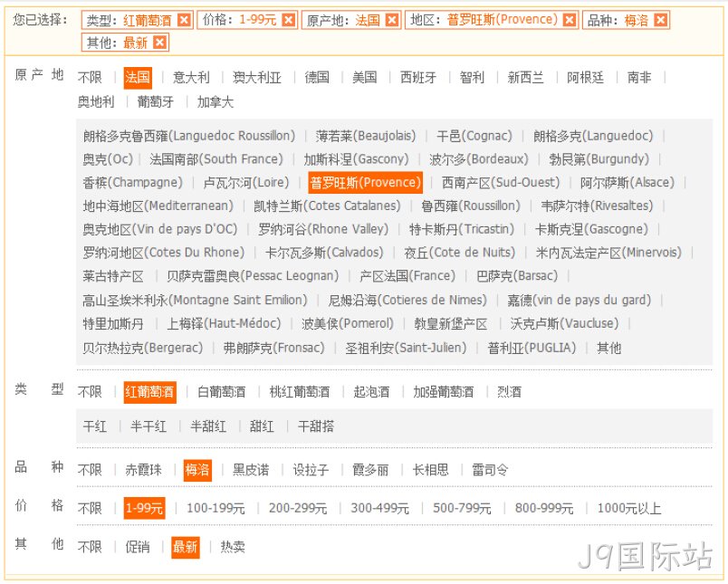Select origin 美国
Screen dimensions: 728x584
(365, 77)
